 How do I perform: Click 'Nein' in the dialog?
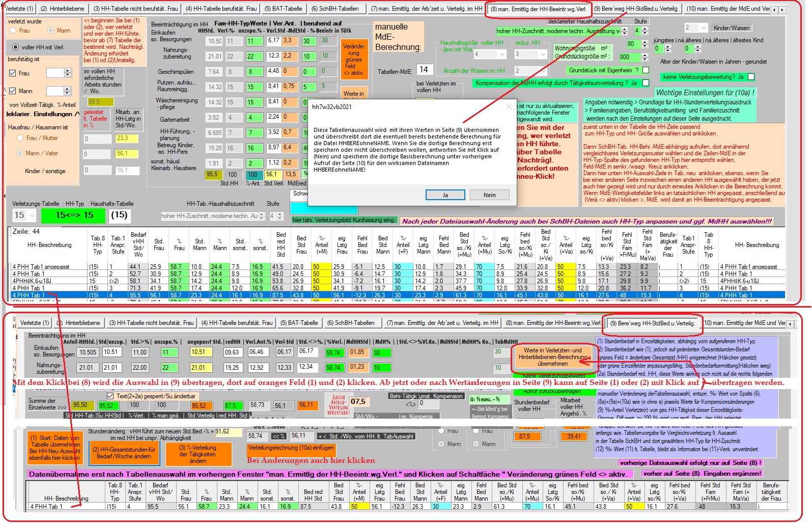(489, 195)
